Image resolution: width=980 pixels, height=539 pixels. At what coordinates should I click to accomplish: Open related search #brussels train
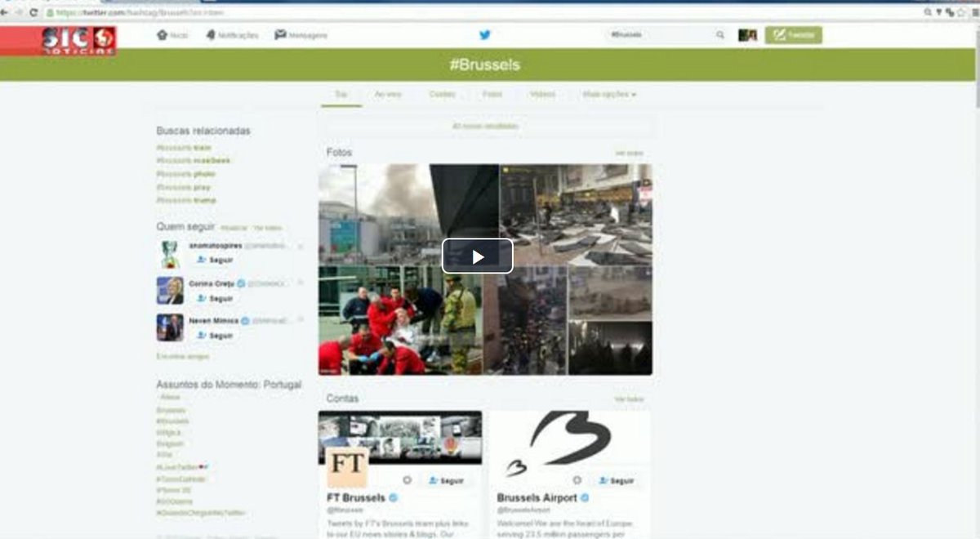(x=184, y=148)
